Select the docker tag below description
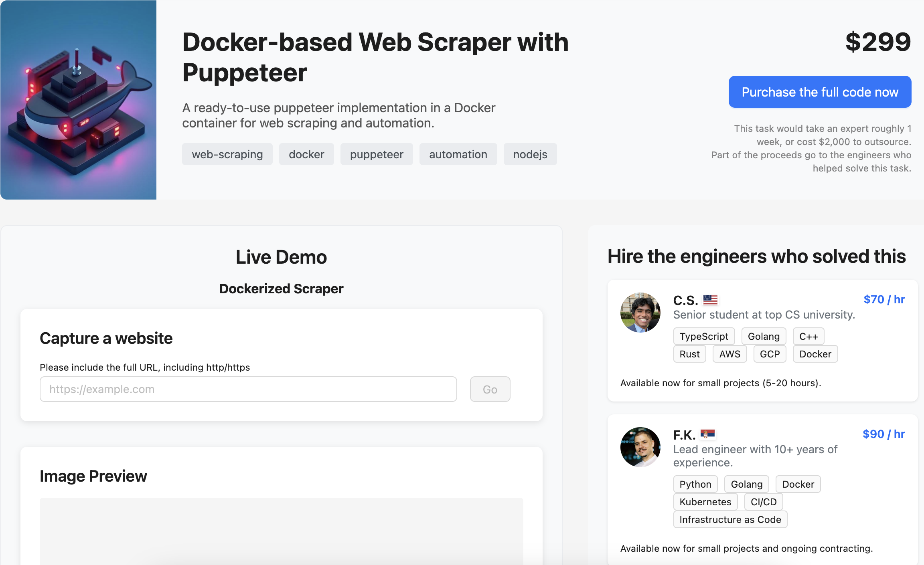Image resolution: width=924 pixels, height=565 pixels. coord(306,154)
